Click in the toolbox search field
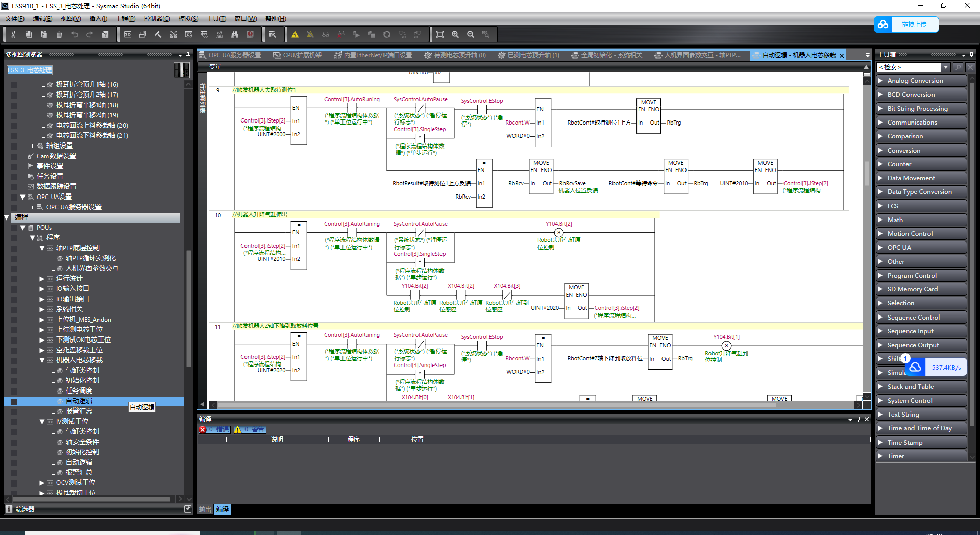The width and height of the screenshot is (980, 535). 909,67
